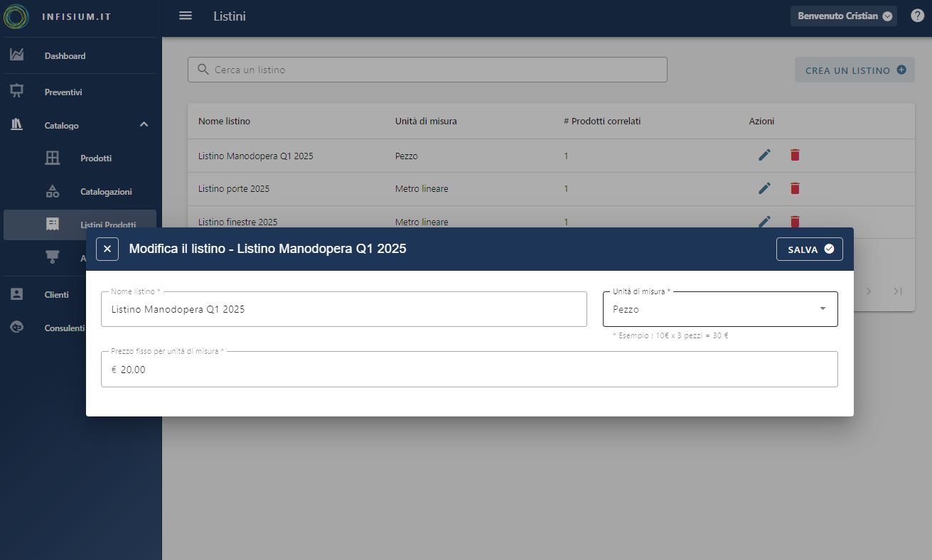The width and height of the screenshot is (932, 560).
Task: Open the help question mark icon
Action: point(917,16)
